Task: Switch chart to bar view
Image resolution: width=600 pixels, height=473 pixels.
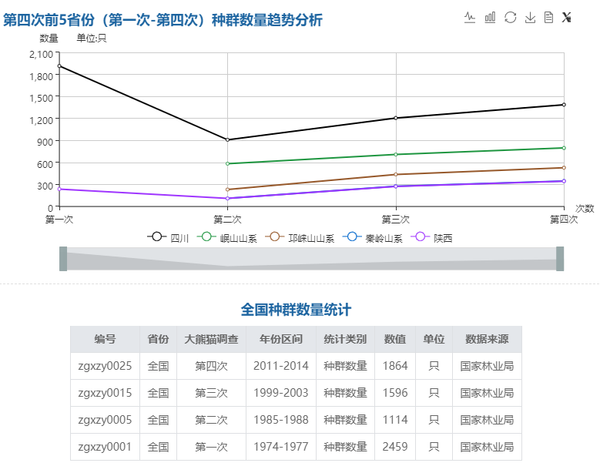Action: (x=490, y=17)
